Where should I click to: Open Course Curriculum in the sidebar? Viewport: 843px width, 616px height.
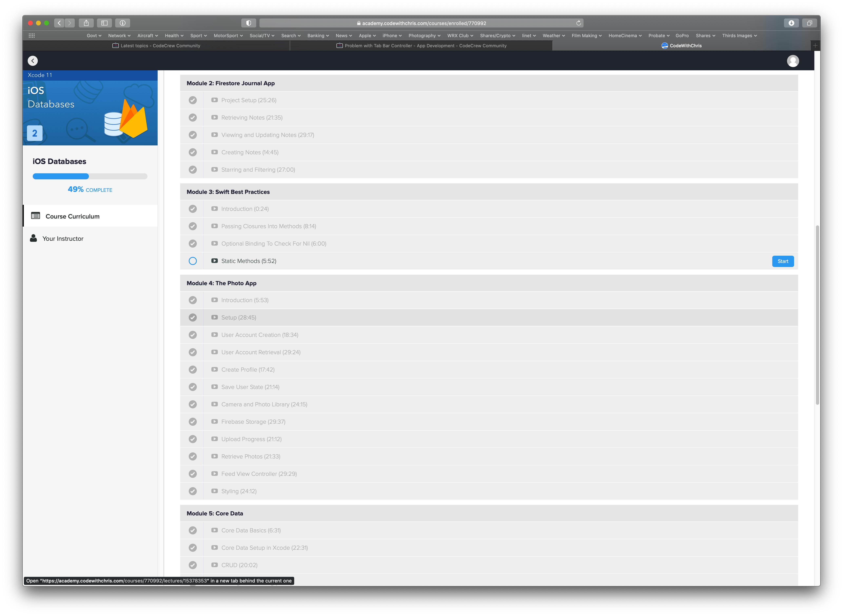click(x=90, y=216)
